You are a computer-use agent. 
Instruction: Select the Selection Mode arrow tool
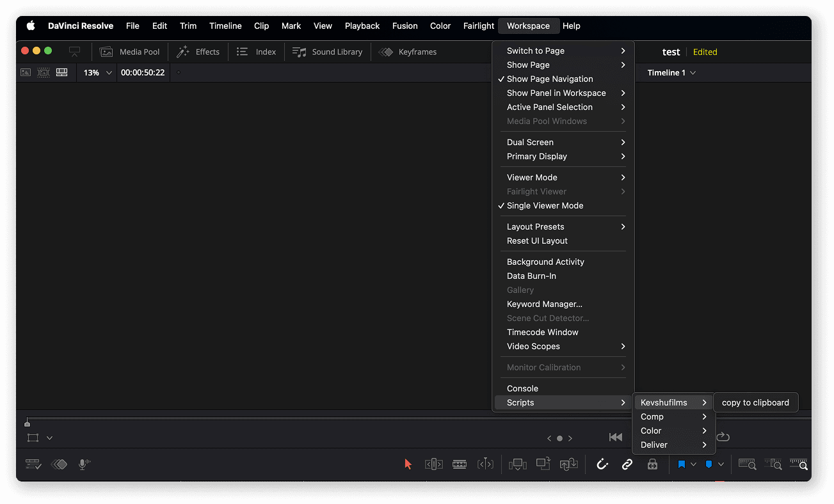pyautogui.click(x=408, y=464)
